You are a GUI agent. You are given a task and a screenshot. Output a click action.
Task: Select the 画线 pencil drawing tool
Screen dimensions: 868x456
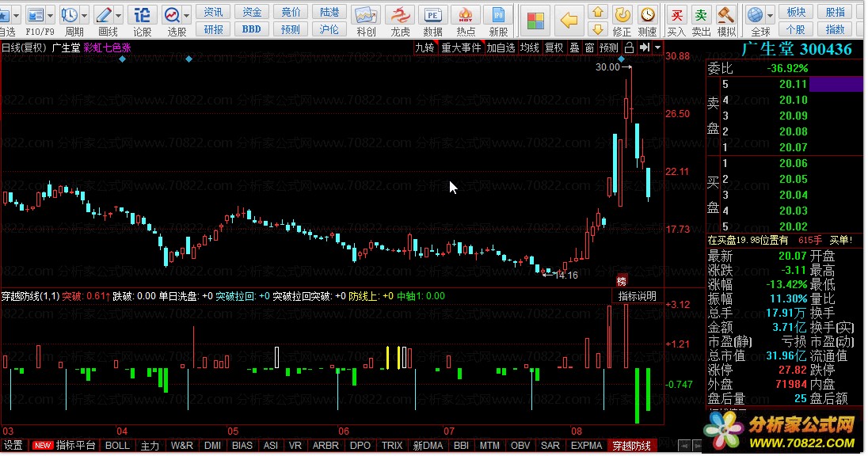pos(104,15)
